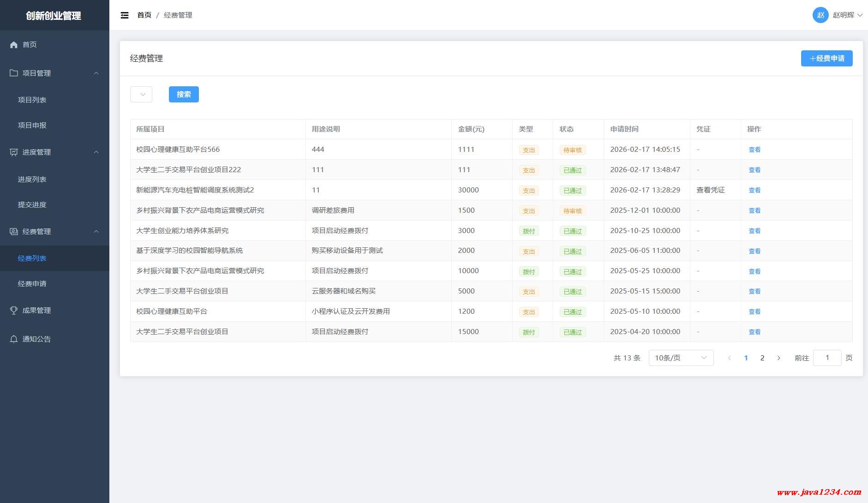The width and height of the screenshot is (868, 503).
Task: Open the 10条/页 page size dropdown
Action: [x=681, y=358]
